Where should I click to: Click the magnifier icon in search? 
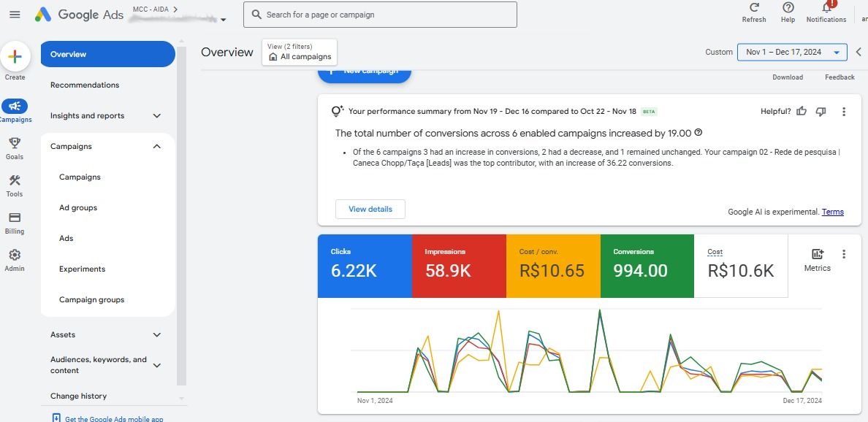(x=256, y=15)
